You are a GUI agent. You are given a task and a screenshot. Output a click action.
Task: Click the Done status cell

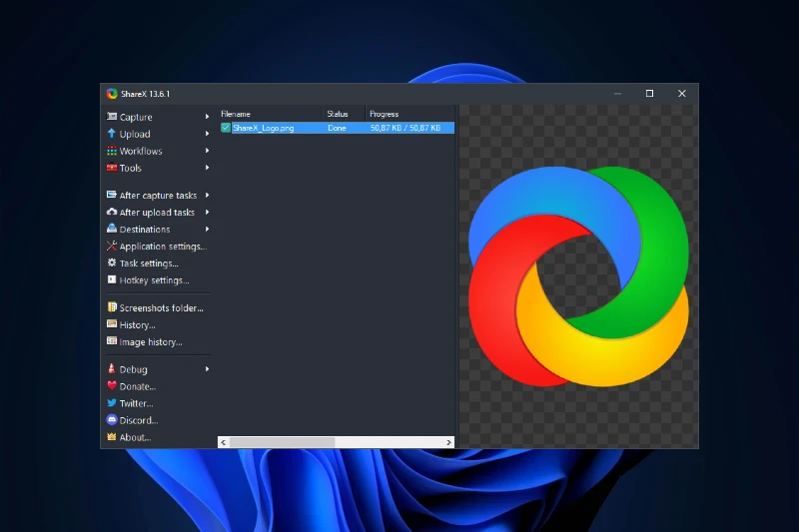click(x=337, y=128)
